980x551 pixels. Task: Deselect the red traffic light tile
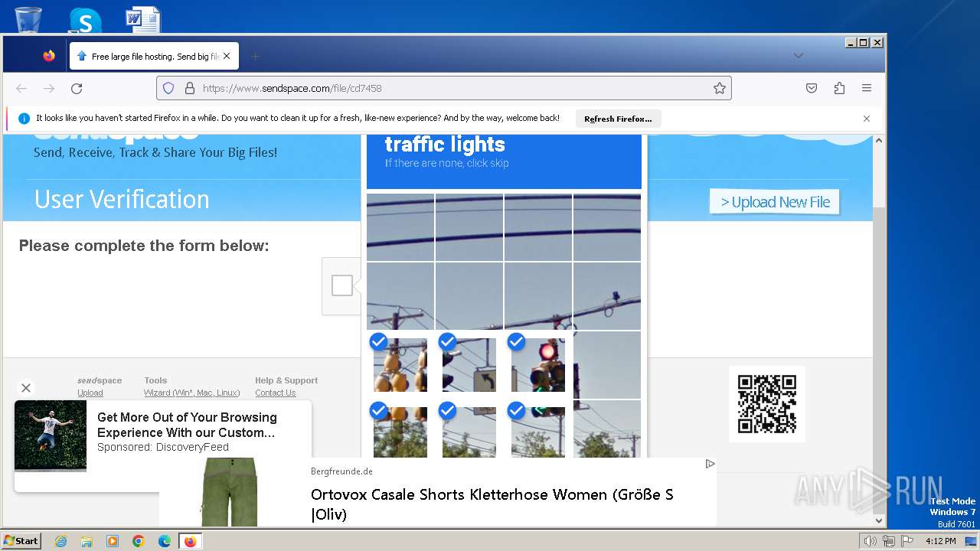tap(538, 365)
